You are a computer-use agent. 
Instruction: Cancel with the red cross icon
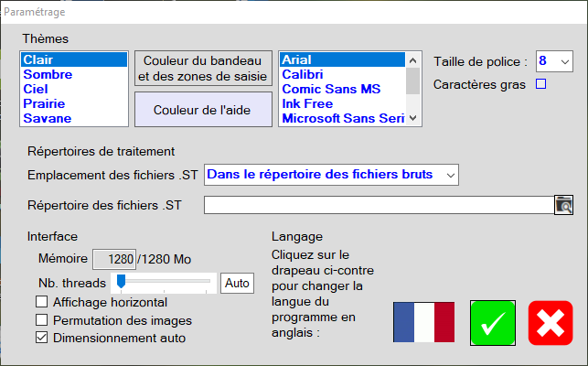[x=550, y=322]
